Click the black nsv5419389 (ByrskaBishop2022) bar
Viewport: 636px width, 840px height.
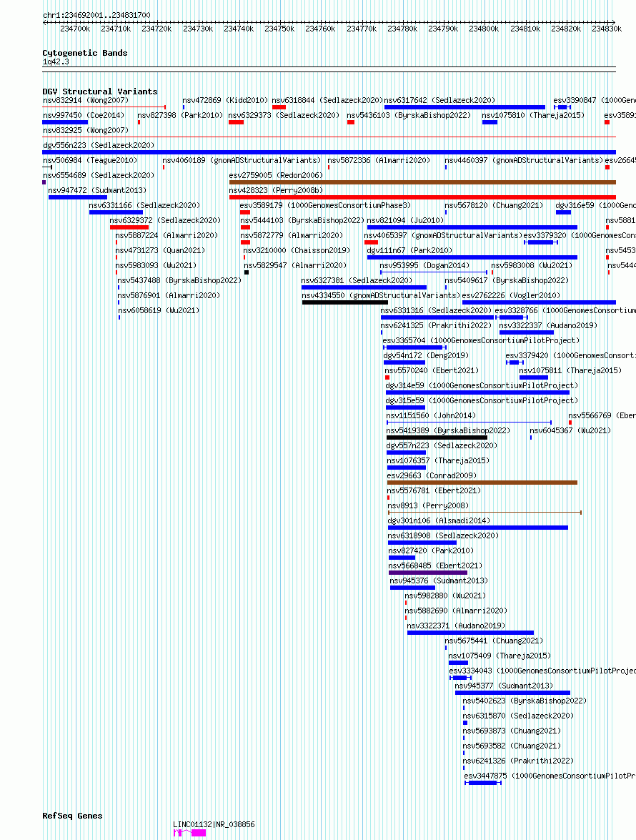437,438
